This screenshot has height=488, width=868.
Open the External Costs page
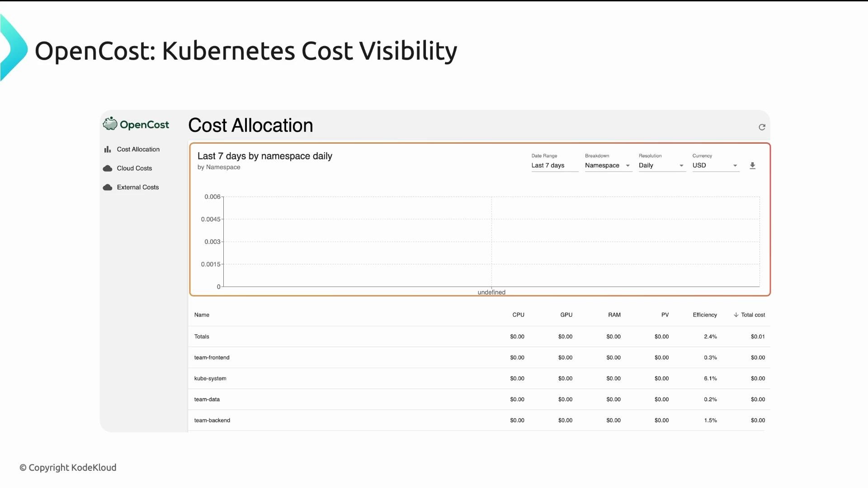pyautogui.click(x=138, y=187)
